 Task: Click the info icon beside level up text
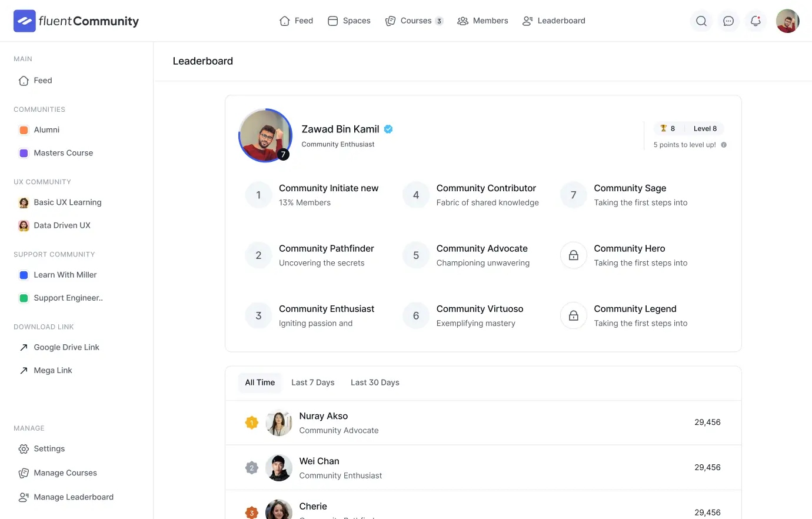pos(724,145)
